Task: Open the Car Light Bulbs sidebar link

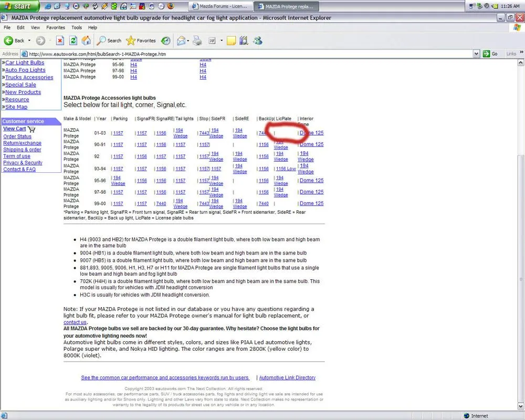Action: [x=25, y=62]
